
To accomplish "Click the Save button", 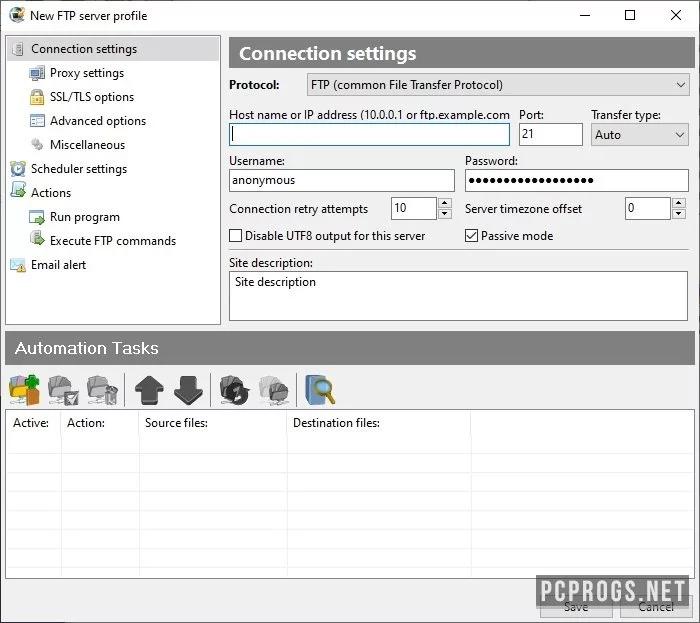I will coord(576,607).
